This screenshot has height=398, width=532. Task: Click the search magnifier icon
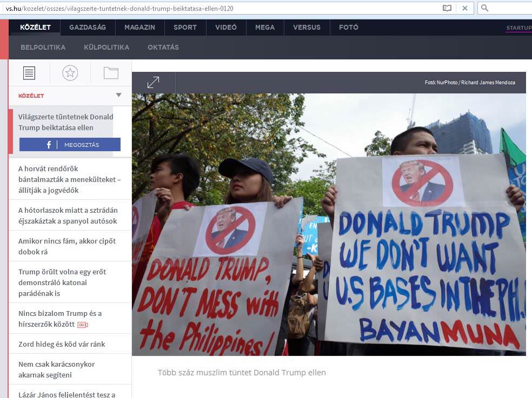[484, 8]
